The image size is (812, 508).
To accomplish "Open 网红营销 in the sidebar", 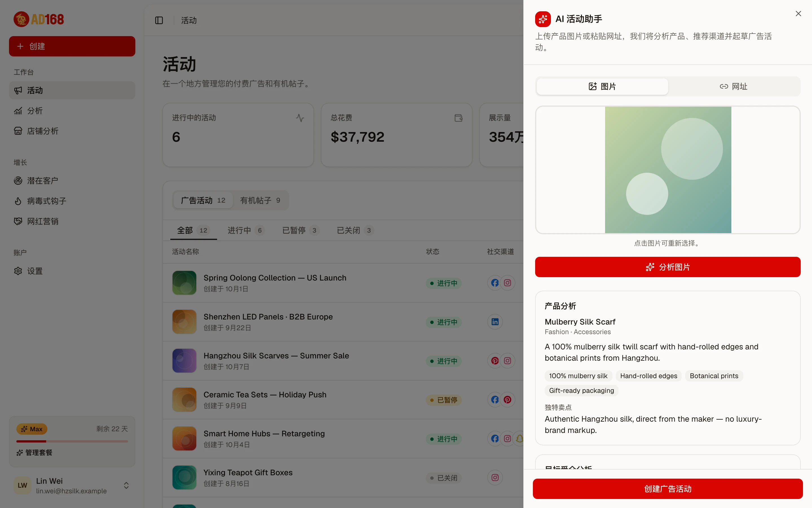I will (72, 222).
